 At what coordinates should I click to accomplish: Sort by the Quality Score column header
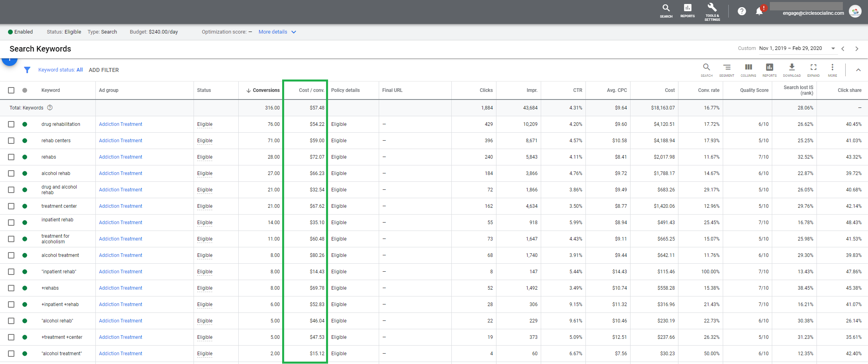[x=754, y=90]
